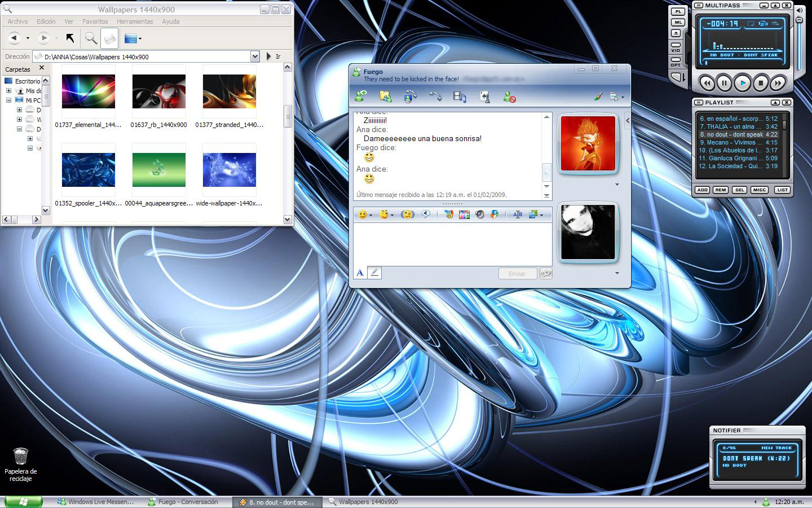Open the address bar dropdown in Explorer
Image resolution: width=812 pixels, height=508 pixels.
coord(255,56)
